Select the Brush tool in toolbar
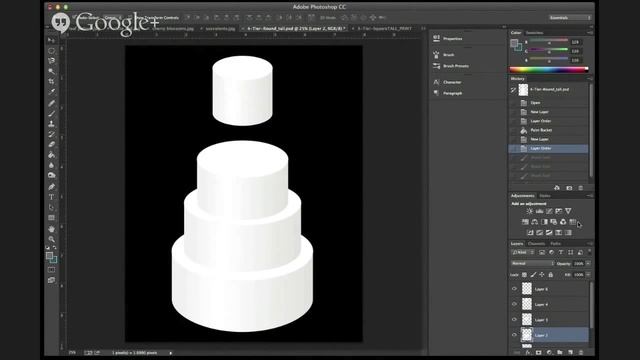This screenshot has width=640, height=360. 51,113
